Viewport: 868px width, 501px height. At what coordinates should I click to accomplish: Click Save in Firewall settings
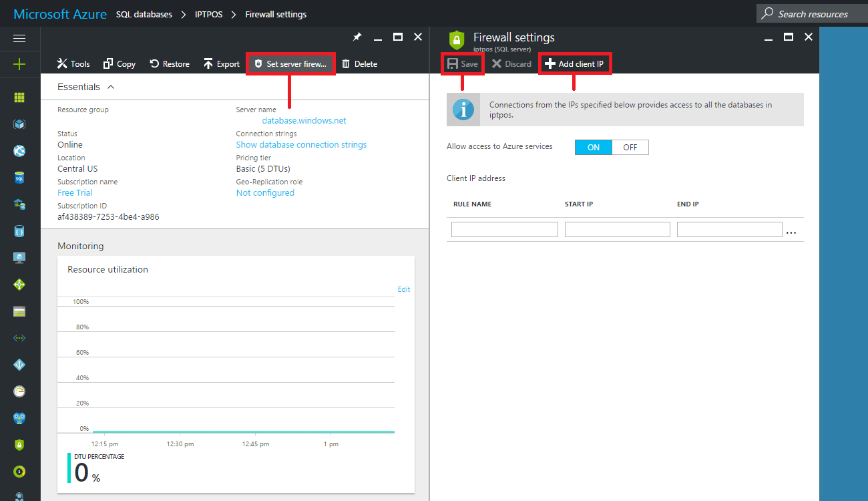pyautogui.click(x=462, y=64)
